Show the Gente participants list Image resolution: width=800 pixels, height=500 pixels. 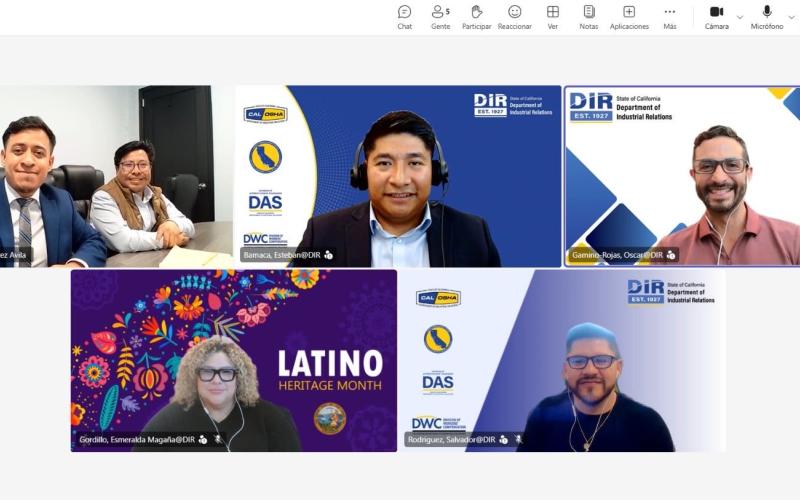tap(440, 17)
